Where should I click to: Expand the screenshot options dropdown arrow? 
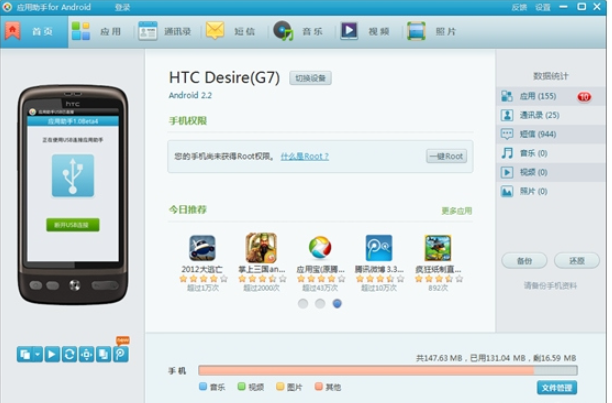[x=37, y=355]
